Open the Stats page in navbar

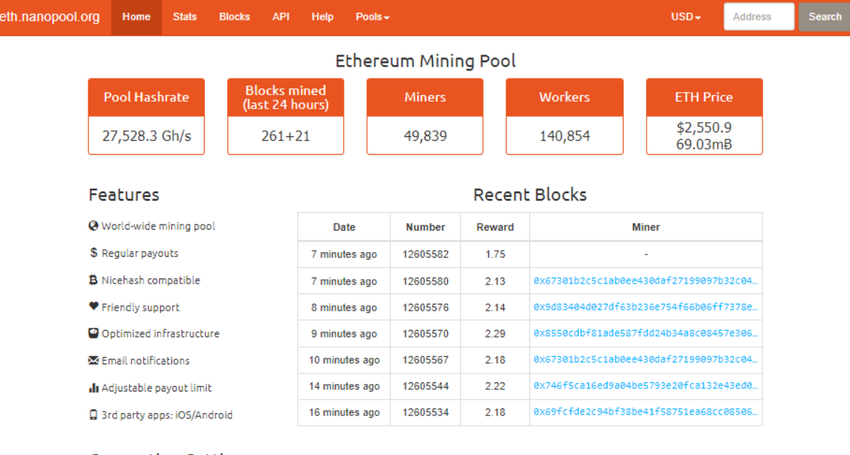pyautogui.click(x=184, y=17)
